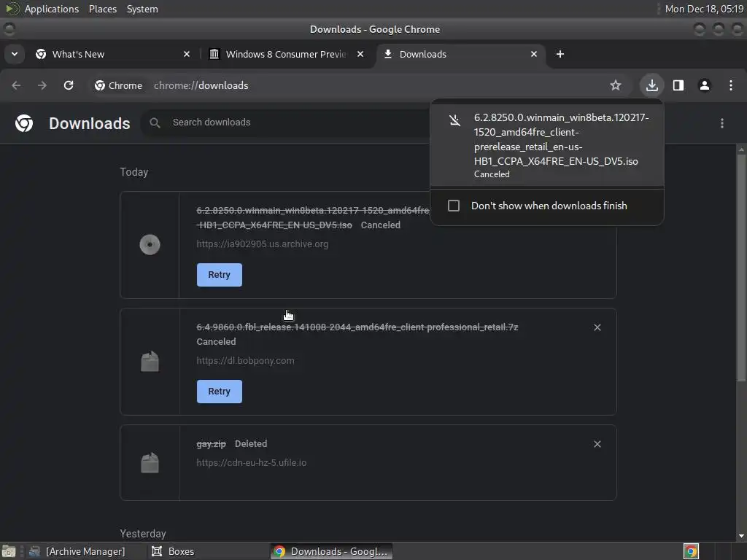747x560 pixels.
Task: Toggle the downloads toolbar bubble icon
Action: tap(651, 85)
